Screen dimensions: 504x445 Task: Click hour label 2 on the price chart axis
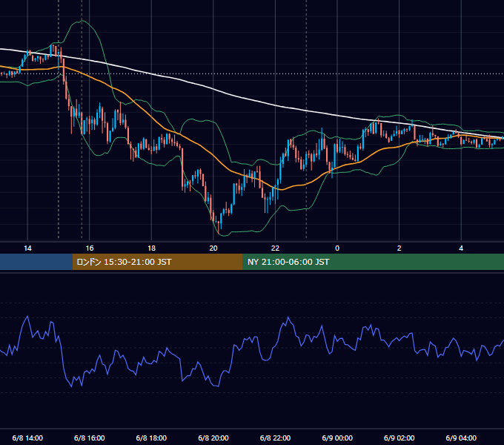[x=399, y=248]
